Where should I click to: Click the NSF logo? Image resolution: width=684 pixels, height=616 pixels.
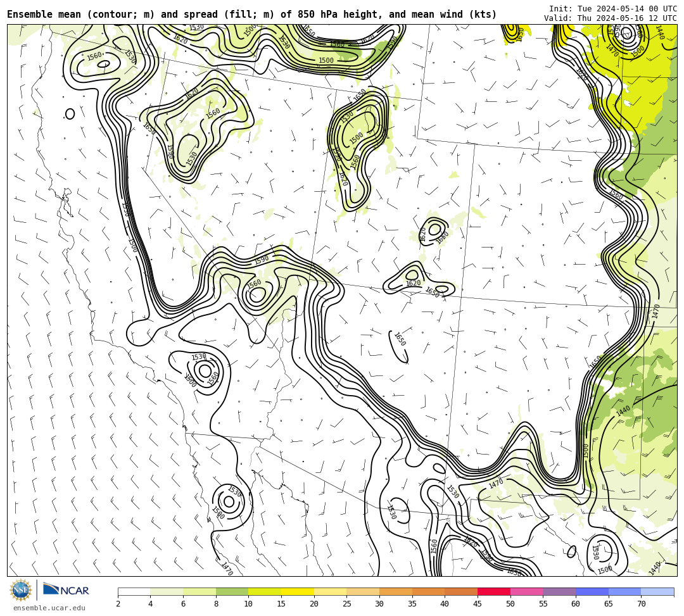click(21, 590)
